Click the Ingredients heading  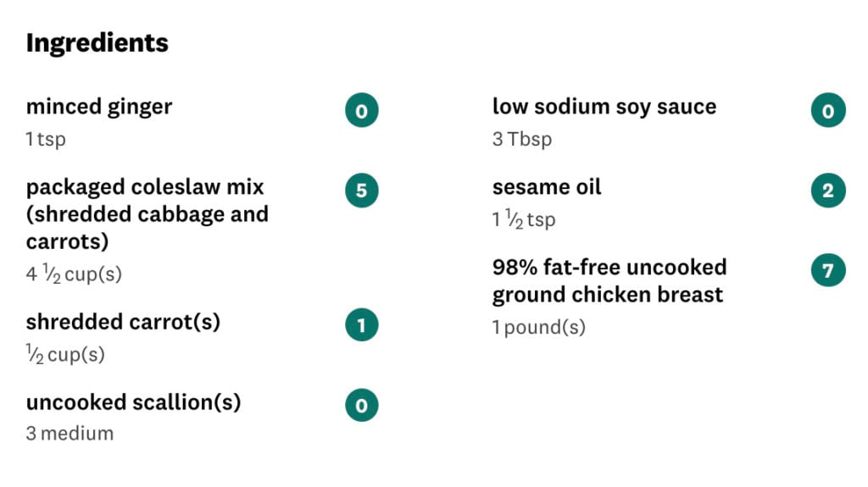[97, 43]
